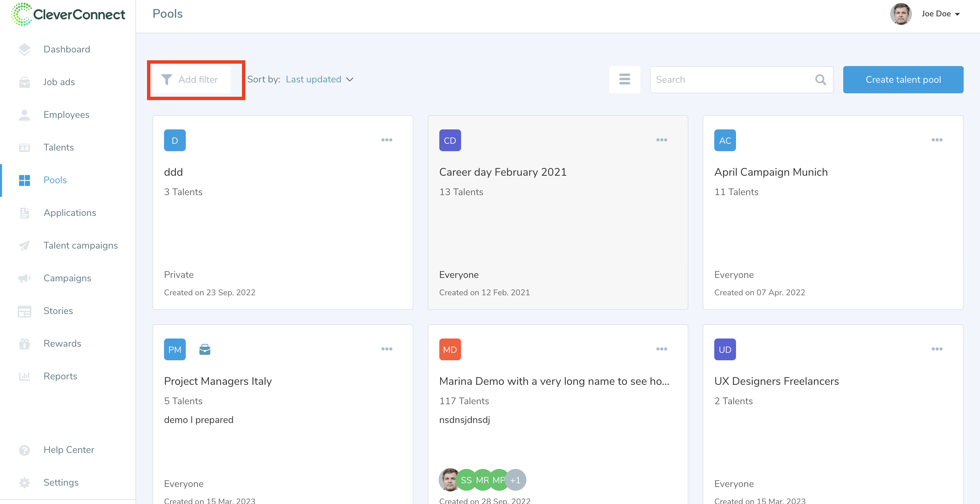Viewport: 980px width, 504px height.
Task: Click the magnifier icon in search box
Action: (820, 80)
